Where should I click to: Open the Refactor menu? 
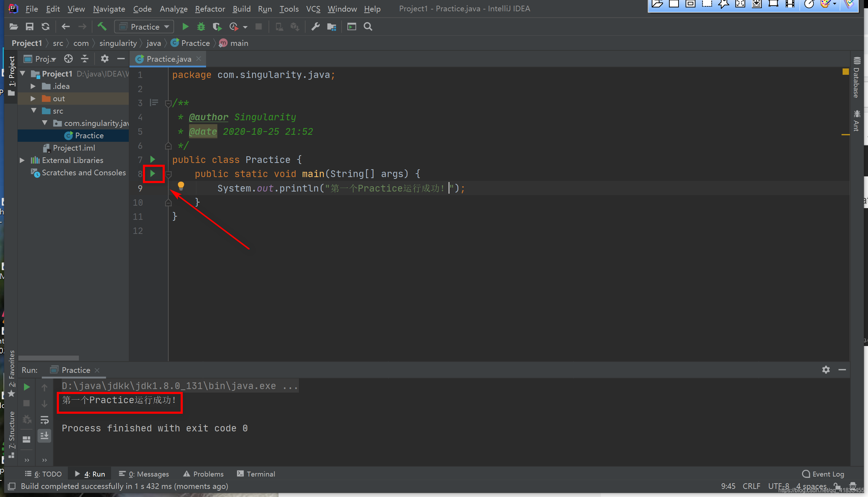[210, 9]
